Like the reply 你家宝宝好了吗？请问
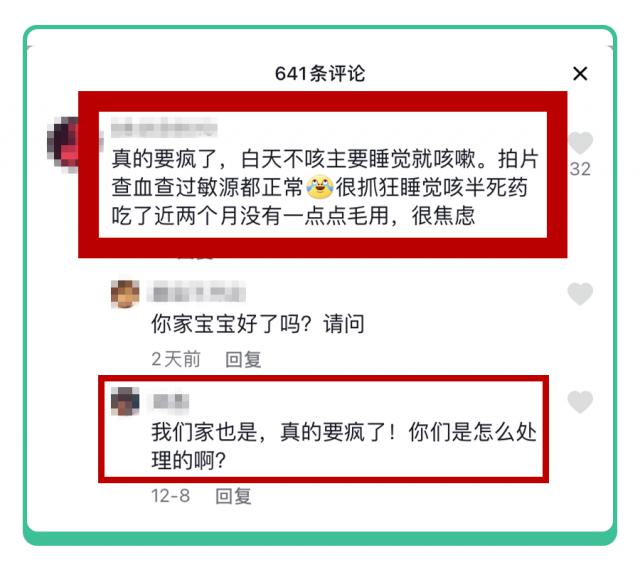The width and height of the screenshot is (640, 570). tap(580, 294)
